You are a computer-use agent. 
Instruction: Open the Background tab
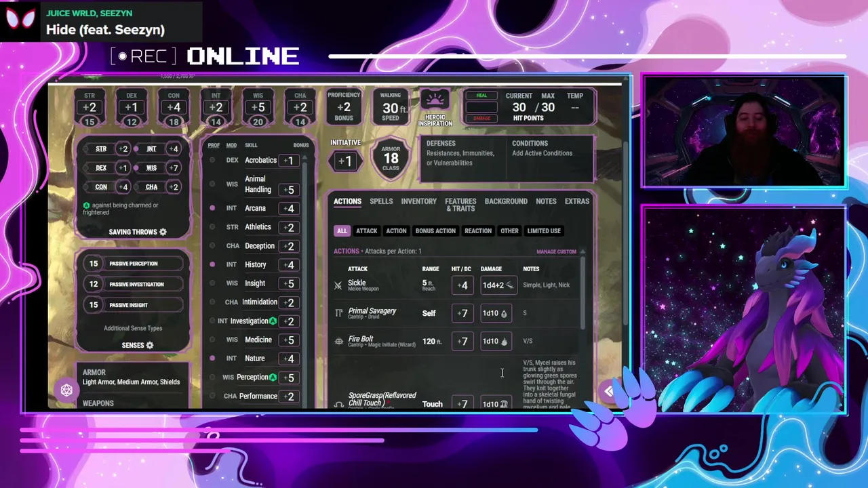tap(506, 201)
